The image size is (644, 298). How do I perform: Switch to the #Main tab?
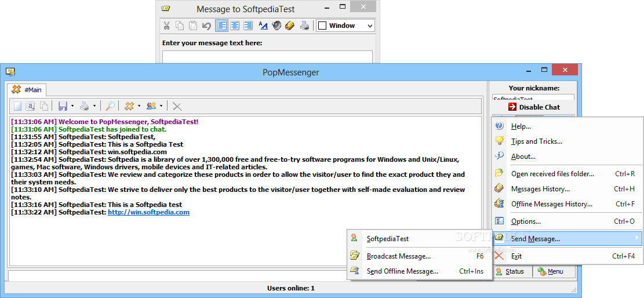click(27, 90)
